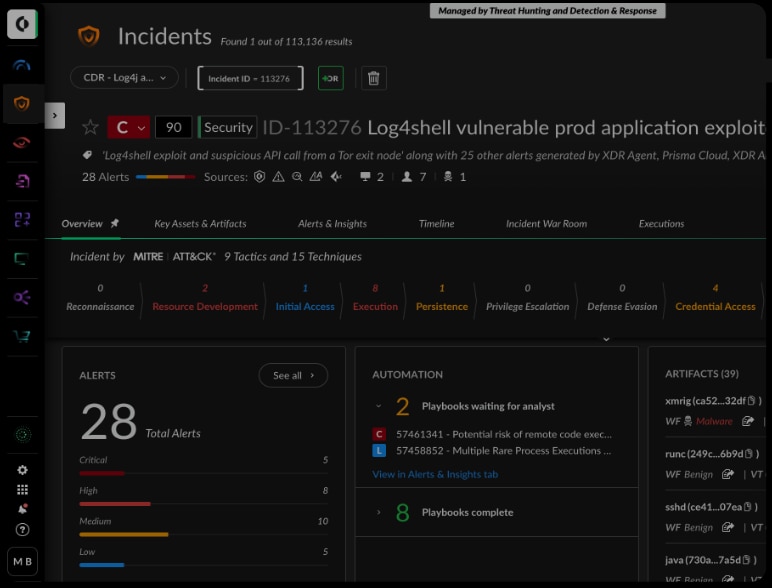Open the help question mark icon

(x=22, y=529)
